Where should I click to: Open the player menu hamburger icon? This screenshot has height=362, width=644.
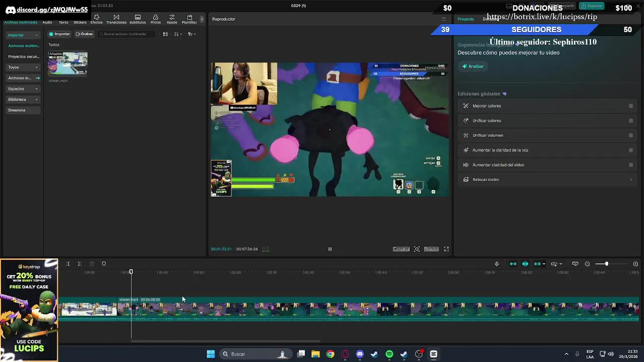(x=443, y=19)
